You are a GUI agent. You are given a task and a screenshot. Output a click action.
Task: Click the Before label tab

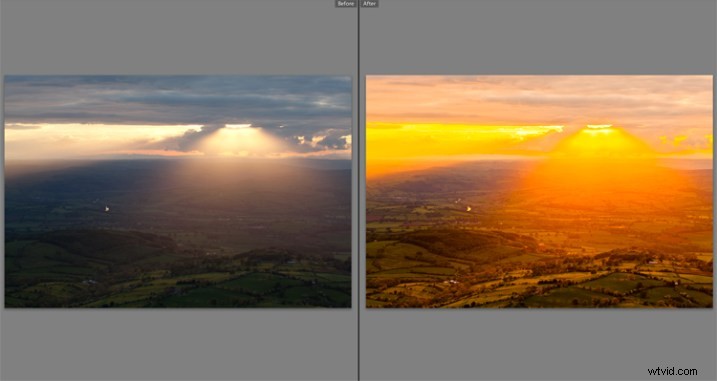[x=346, y=4]
